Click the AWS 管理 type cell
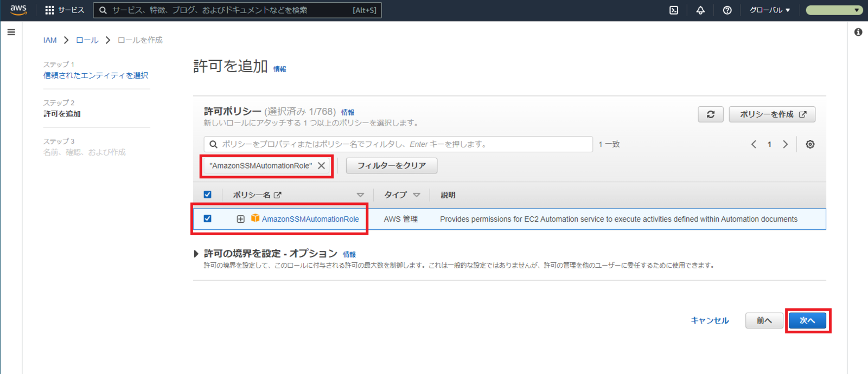 (401, 219)
